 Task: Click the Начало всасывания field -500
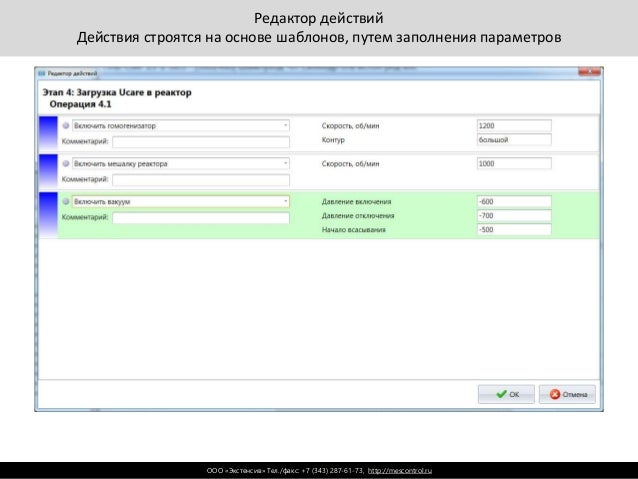514,230
